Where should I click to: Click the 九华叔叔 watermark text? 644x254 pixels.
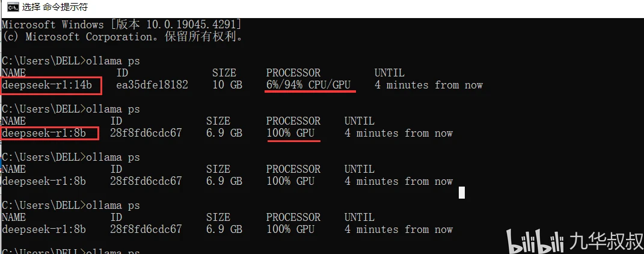tap(602, 243)
